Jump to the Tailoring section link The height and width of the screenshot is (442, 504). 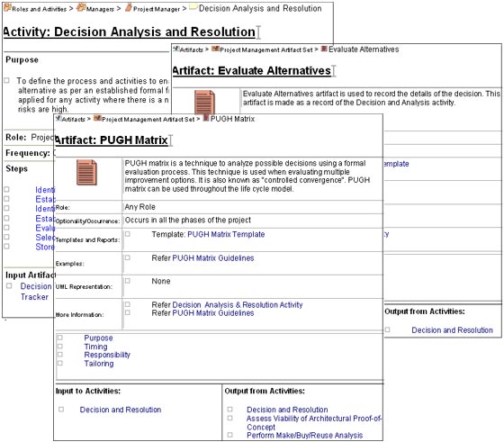(x=99, y=364)
